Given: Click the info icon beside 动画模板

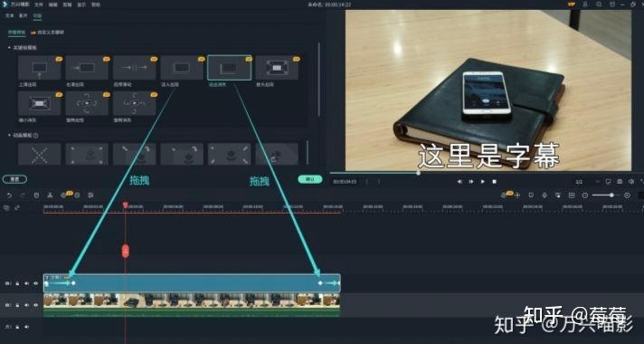Looking at the screenshot, I should pyautogui.click(x=35, y=135).
